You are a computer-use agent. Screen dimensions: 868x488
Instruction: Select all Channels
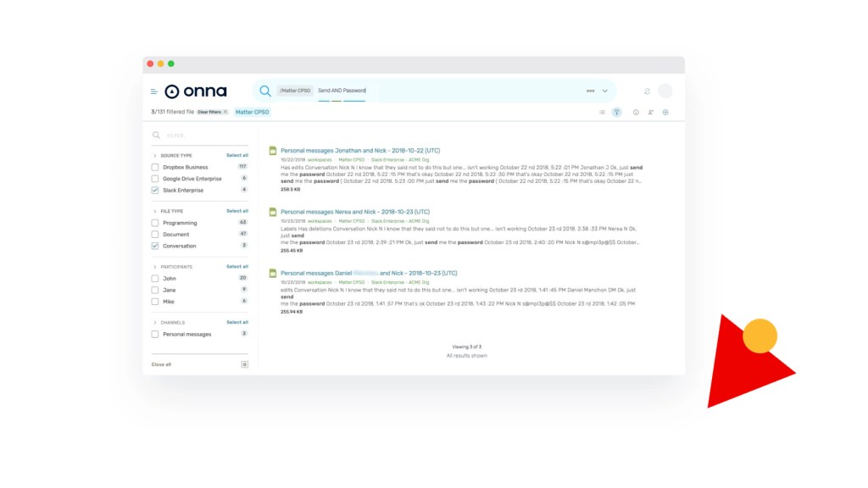click(237, 322)
